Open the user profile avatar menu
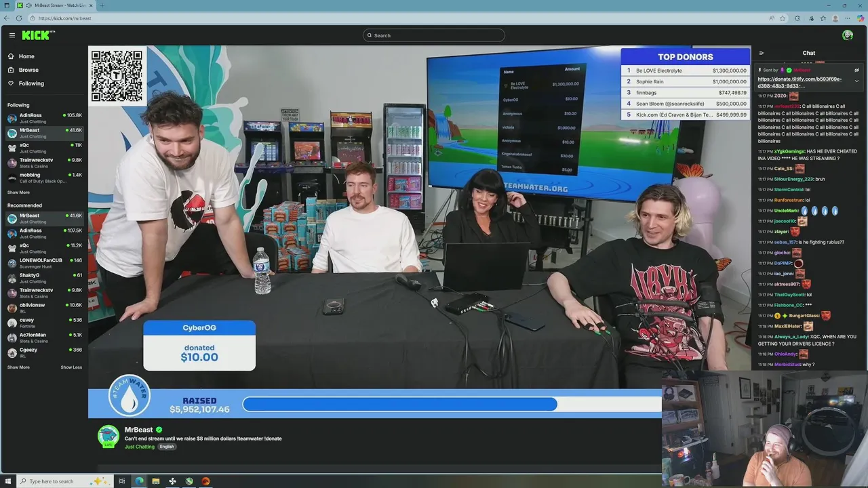 [848, 35]
